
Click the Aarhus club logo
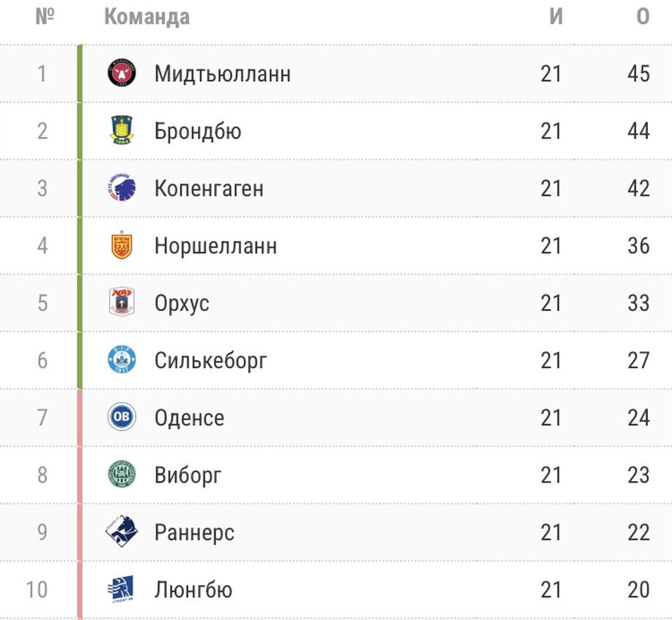coord(122,302)
